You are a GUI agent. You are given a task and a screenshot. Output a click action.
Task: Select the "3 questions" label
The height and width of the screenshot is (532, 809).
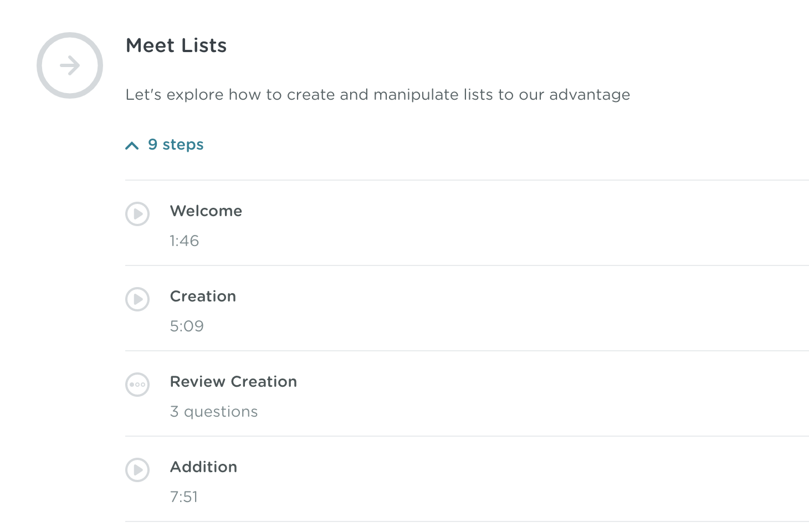click(214, 412)
